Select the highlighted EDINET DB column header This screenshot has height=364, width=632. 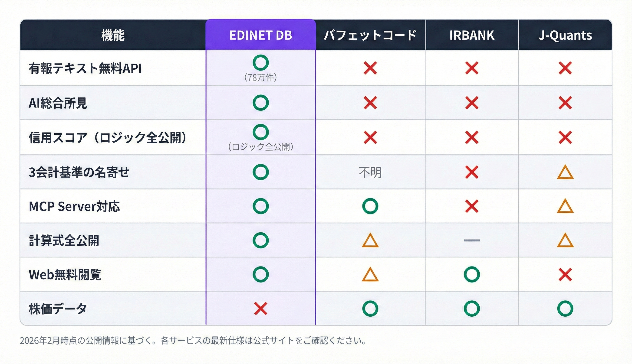pyautogui.click(x=260, y=35)
